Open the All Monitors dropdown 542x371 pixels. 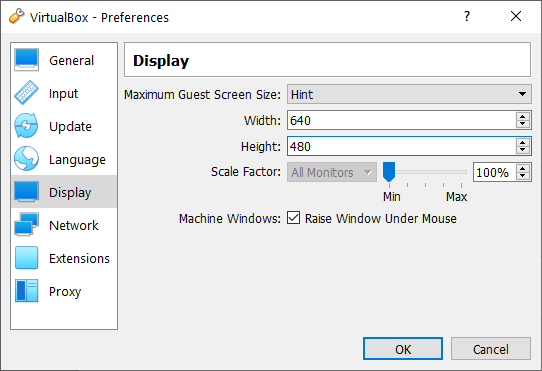coord(332,172)
